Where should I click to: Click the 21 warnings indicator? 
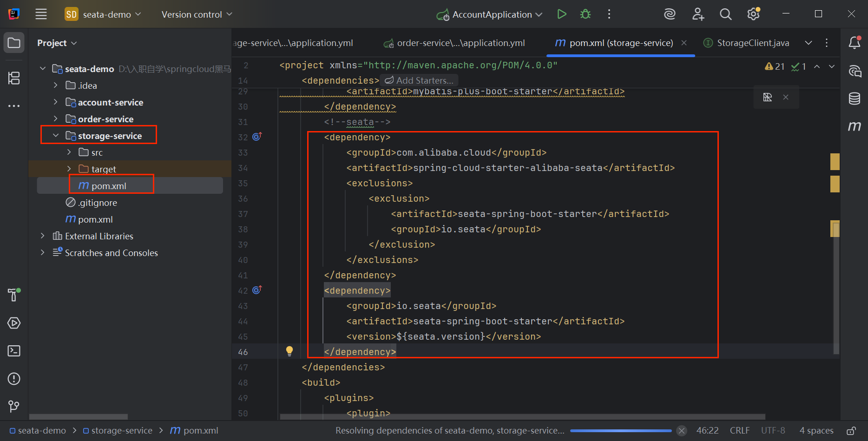[775, 66]
